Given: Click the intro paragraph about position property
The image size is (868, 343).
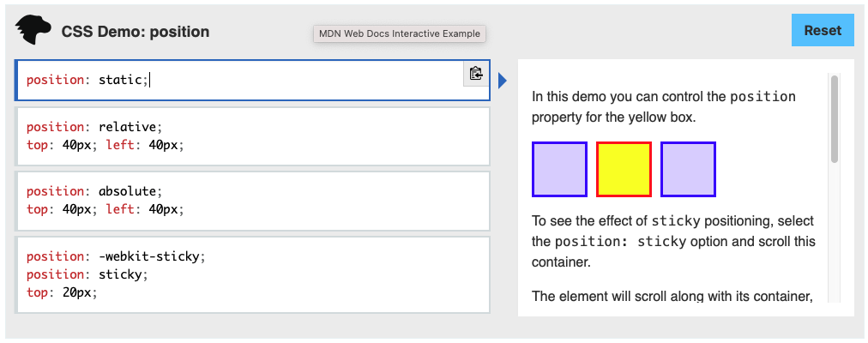Looking at the screenshot, I should click(x=664, y=107).
